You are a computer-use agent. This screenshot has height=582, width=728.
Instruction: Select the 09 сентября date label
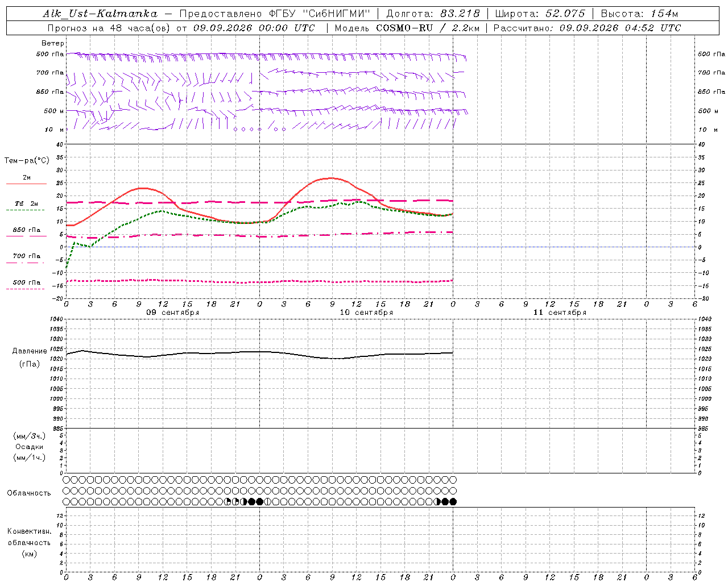coord(173,313)
